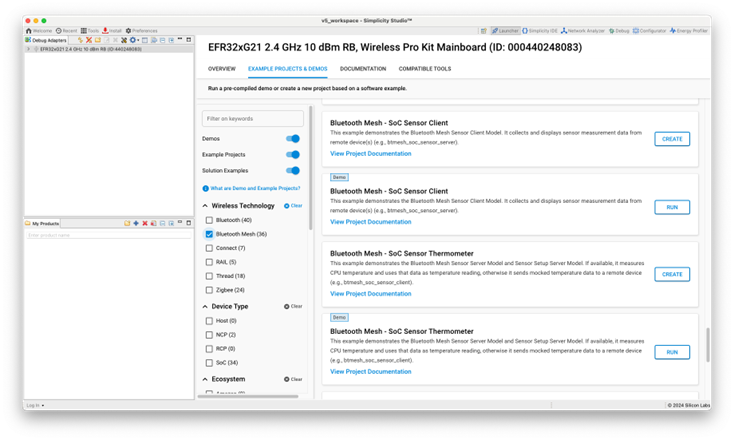Open the Compatible Tools tab
Screen dimensions: 734x440
pyautogui.click(x=424, y=69)
